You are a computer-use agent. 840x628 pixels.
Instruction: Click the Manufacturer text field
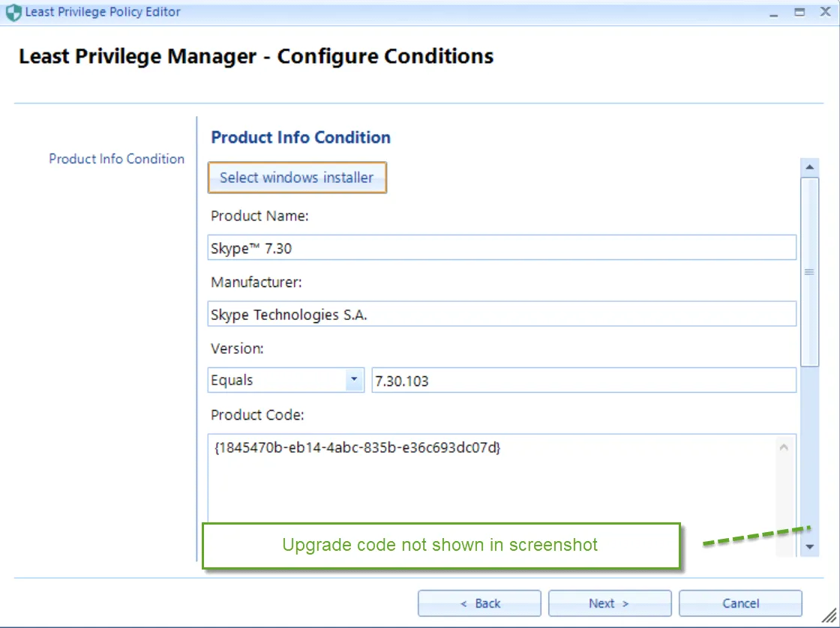click(x=502, y=313)
